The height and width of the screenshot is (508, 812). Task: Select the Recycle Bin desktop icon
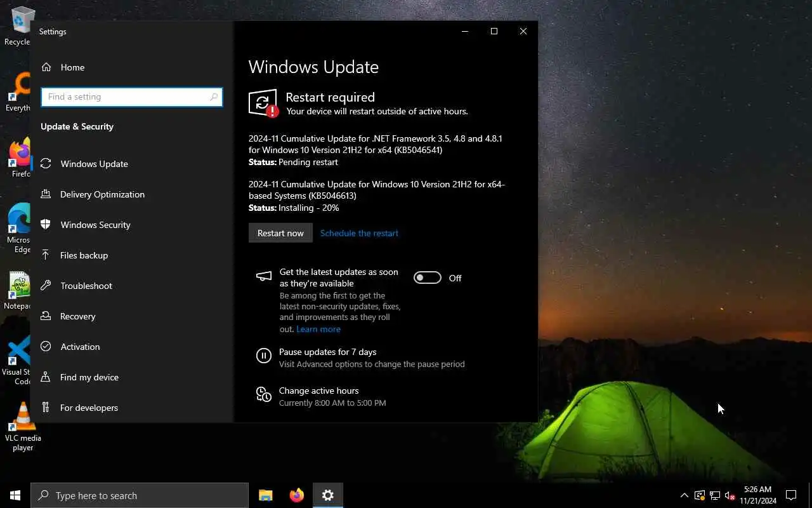(18, 27)
